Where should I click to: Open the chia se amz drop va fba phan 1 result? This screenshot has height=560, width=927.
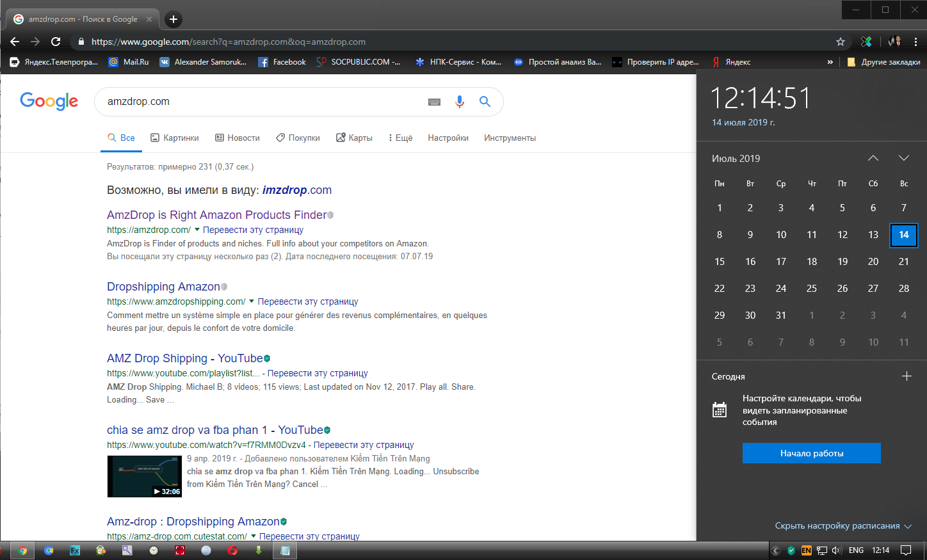point(215,430)
